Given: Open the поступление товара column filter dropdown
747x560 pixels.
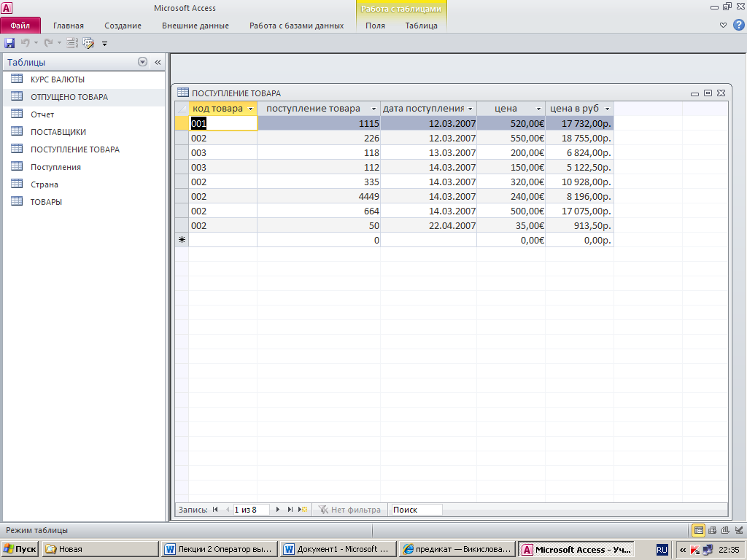Looking at the screenshot, I should [373, 109].
